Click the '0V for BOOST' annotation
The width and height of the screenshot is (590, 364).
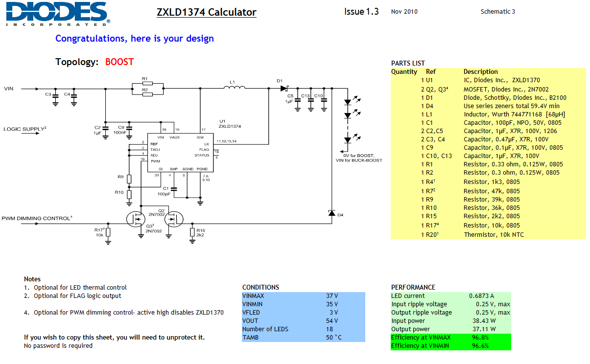point(359,155)
